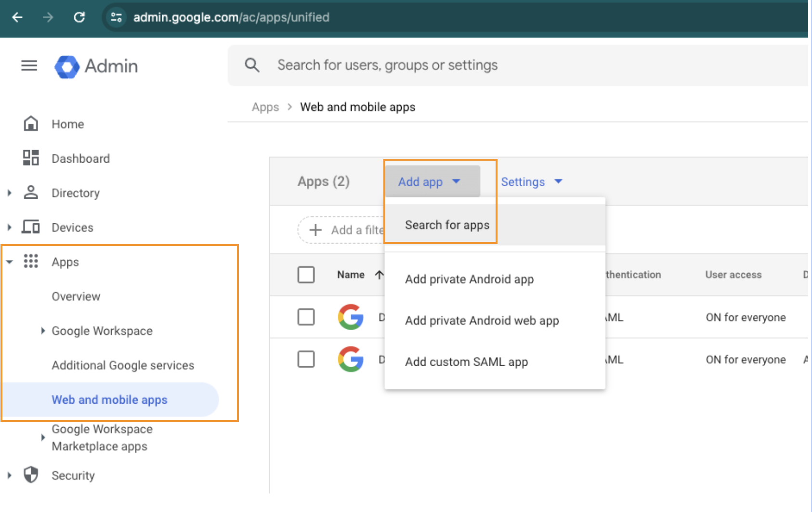The width and height of the screenshot is (812, 512).
Task: Expand the Security section arrow
Action: click(9, 475)
